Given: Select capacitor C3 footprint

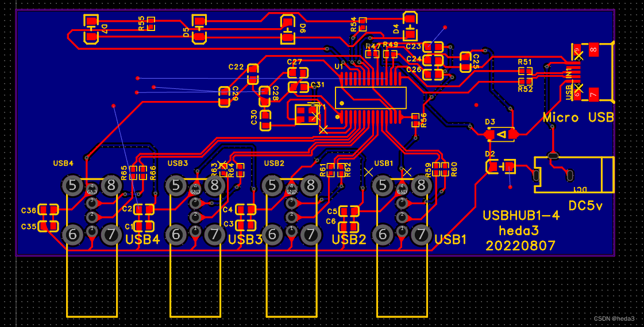Looking at the screenshot, I should pos(246,225).
